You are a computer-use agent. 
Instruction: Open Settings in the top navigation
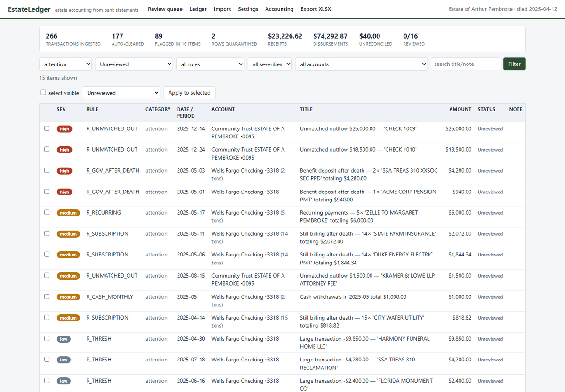point(248,9)
